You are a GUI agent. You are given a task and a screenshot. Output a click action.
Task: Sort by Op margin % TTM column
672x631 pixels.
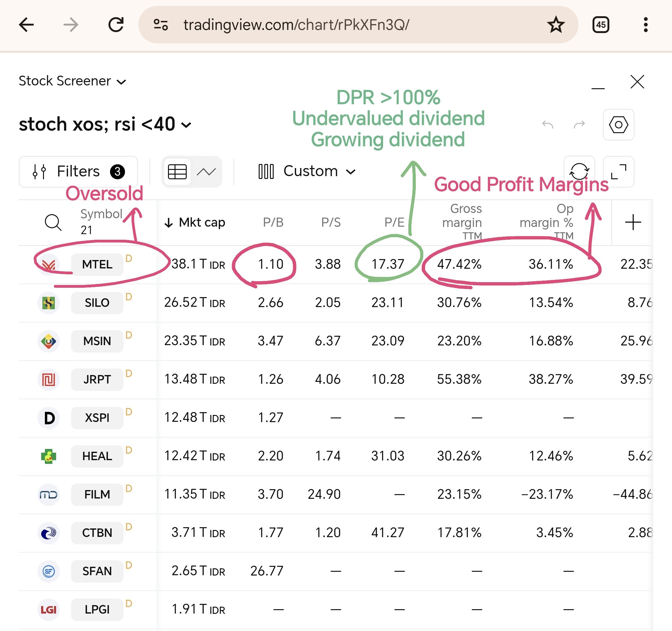click(547, 222)
